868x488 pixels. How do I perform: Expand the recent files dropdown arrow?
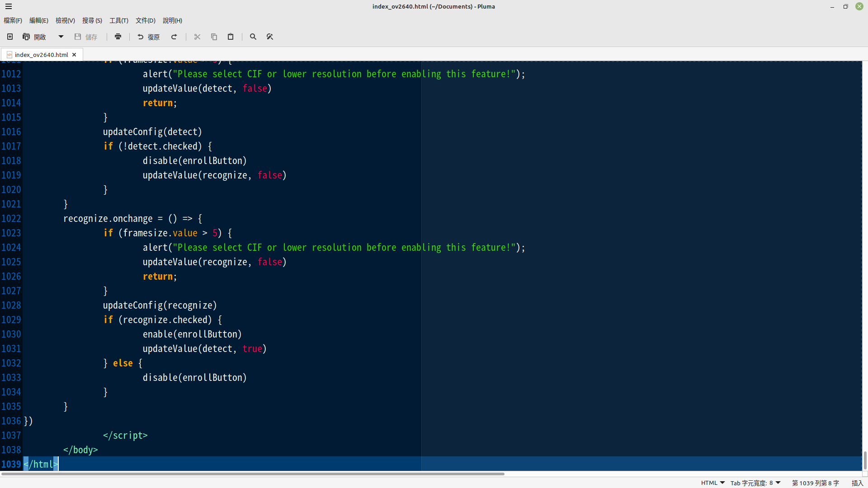click(61, 37)
